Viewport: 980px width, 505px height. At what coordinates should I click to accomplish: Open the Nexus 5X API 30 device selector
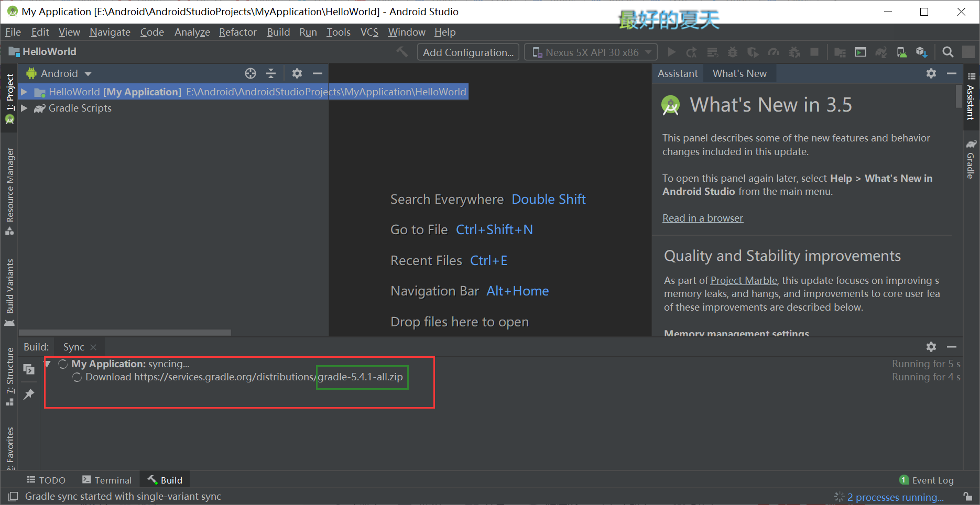pyautogui.click(x=590, y=52)
